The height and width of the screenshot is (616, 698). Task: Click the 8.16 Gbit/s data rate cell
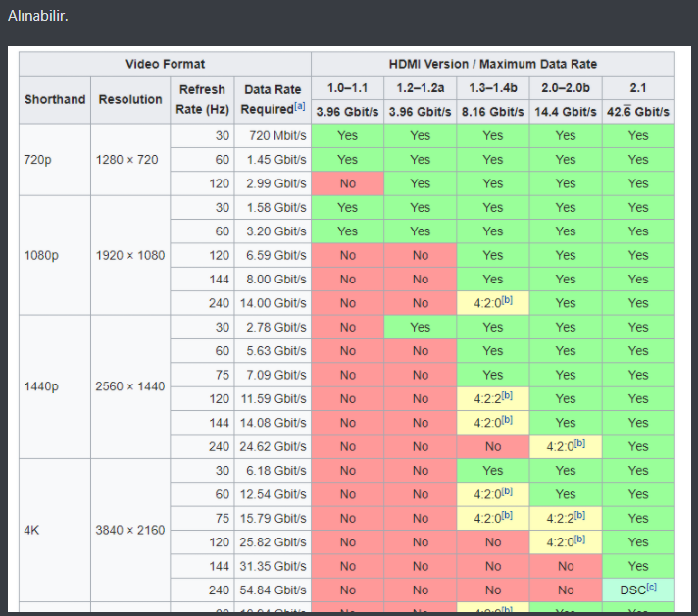(493, 112)
